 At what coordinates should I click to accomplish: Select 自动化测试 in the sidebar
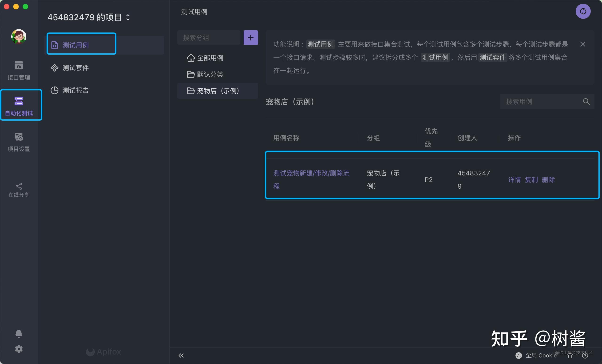[19, 106]
